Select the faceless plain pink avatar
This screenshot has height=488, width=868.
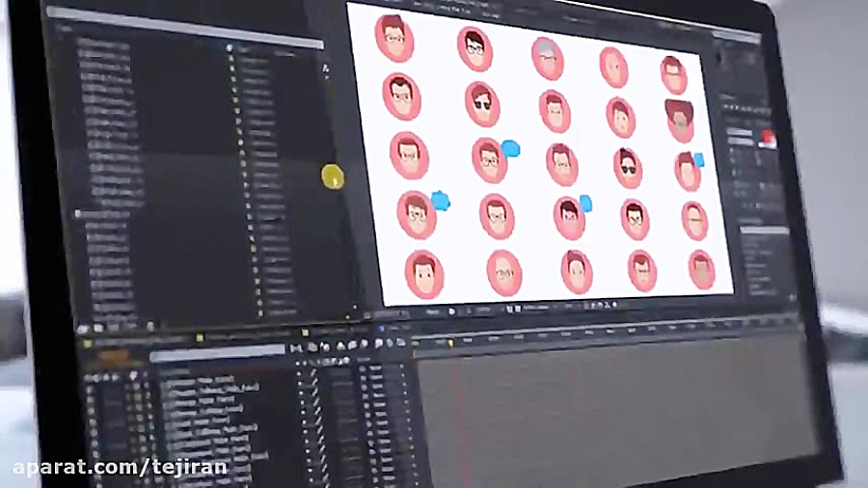point(613,68)
